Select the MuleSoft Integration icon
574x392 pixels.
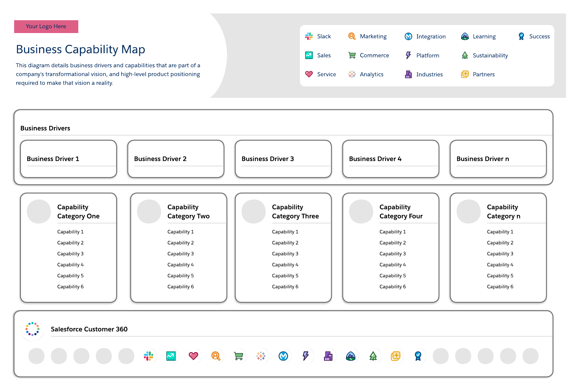tap(408, 36)
